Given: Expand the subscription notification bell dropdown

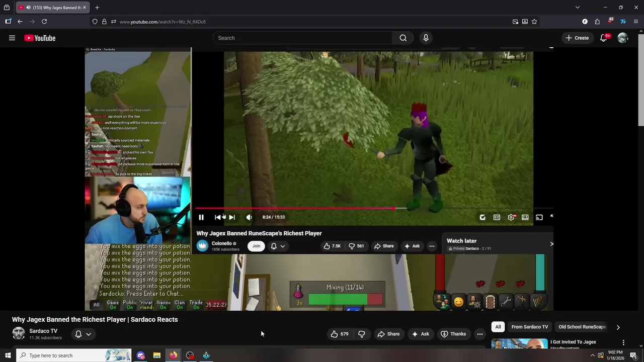Looking at the screenshot, I should coord(83,334).
